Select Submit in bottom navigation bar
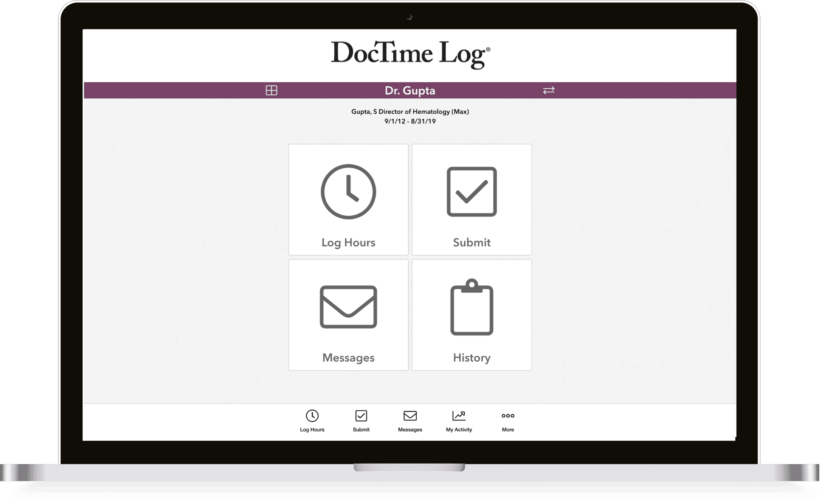The height and width of the screenshot is (504, 826). 361,421
